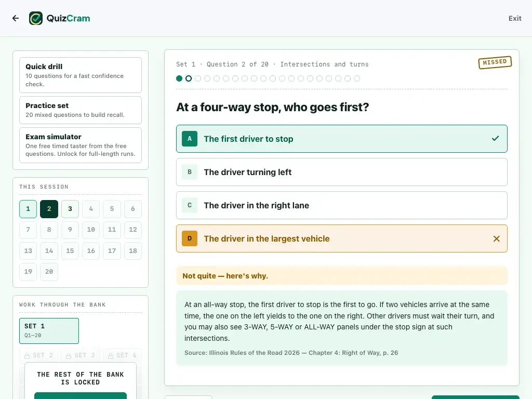Click the MISSED stamp badge

click(x=495, y=62)
